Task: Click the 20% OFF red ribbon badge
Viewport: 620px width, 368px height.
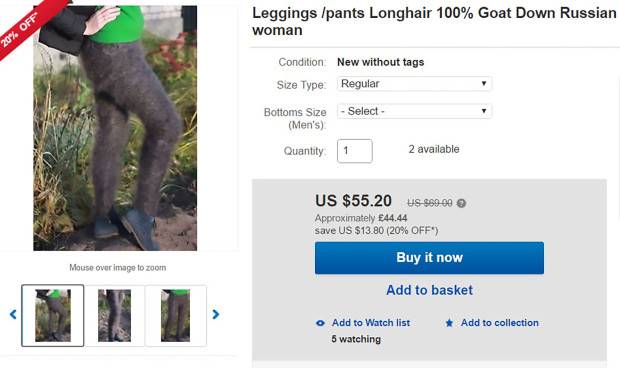Action: [x=24, y=28]
